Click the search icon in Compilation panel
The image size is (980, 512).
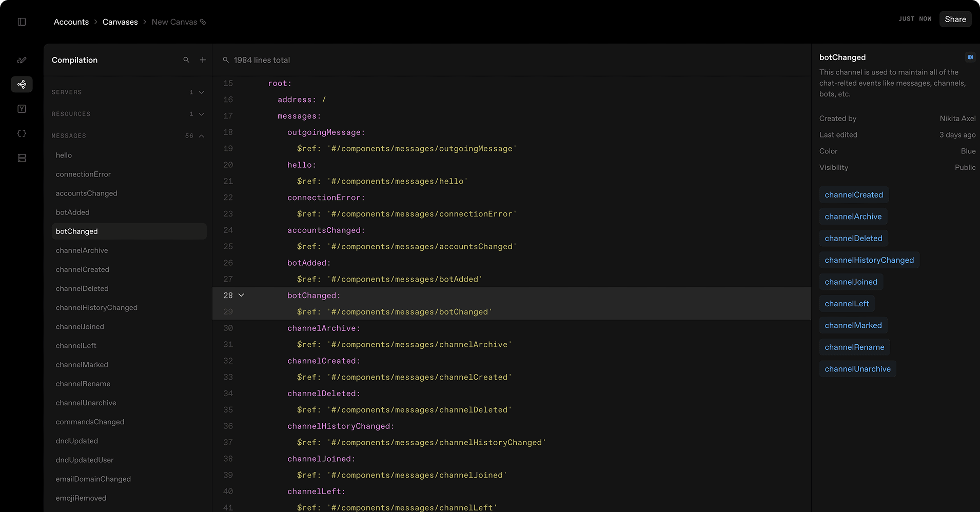[186, 60]
